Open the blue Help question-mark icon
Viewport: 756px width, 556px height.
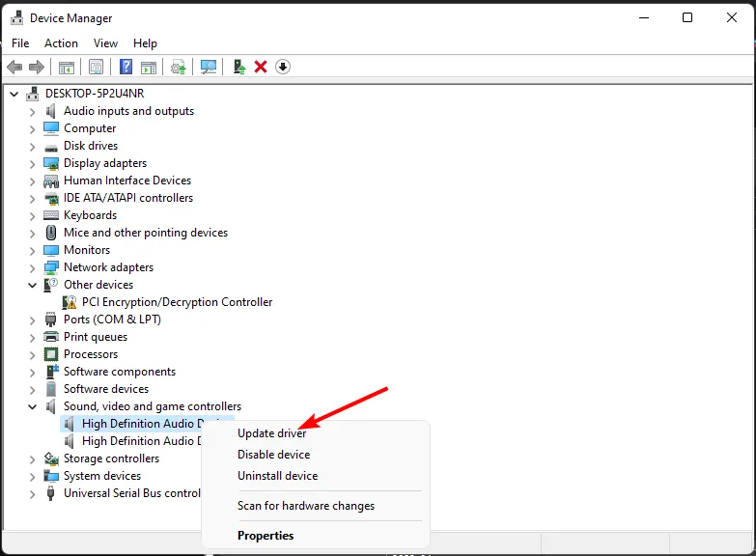(x=126, y=67)
